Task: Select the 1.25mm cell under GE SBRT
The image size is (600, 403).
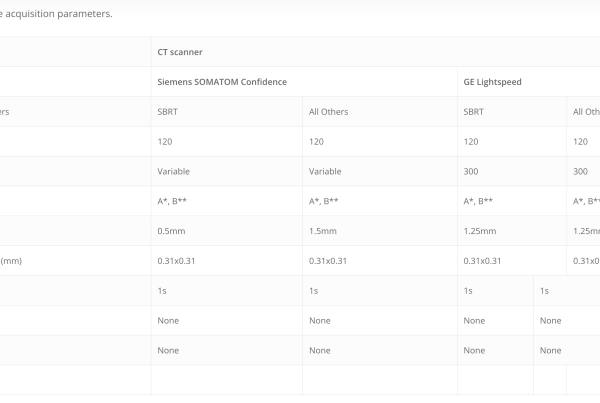Action: click(x=512, y=231)
